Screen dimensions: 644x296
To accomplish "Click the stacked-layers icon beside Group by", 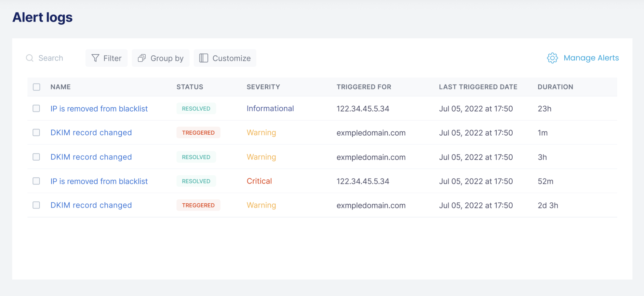I will point(142,58).
